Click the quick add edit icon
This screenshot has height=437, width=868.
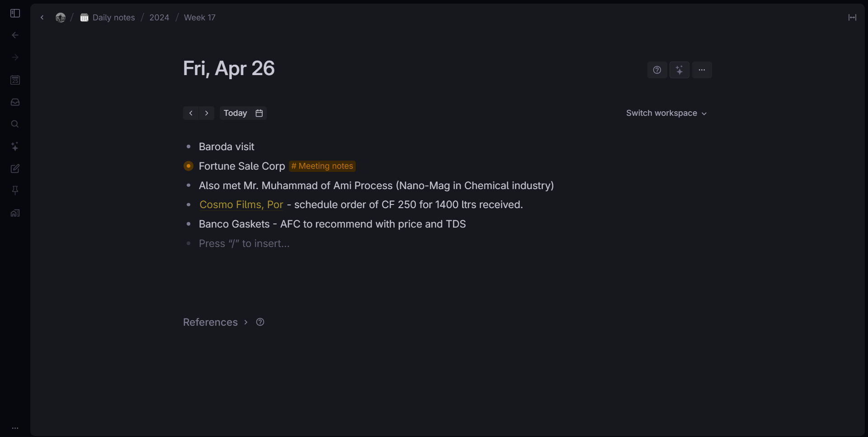[15, 168]
